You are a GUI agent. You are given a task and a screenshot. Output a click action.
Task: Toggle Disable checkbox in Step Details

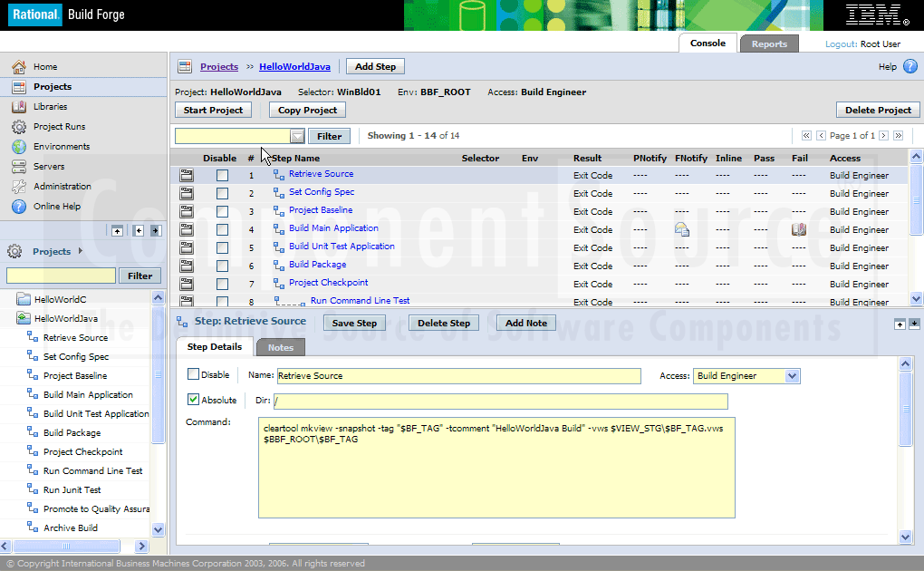pos(193,374)
